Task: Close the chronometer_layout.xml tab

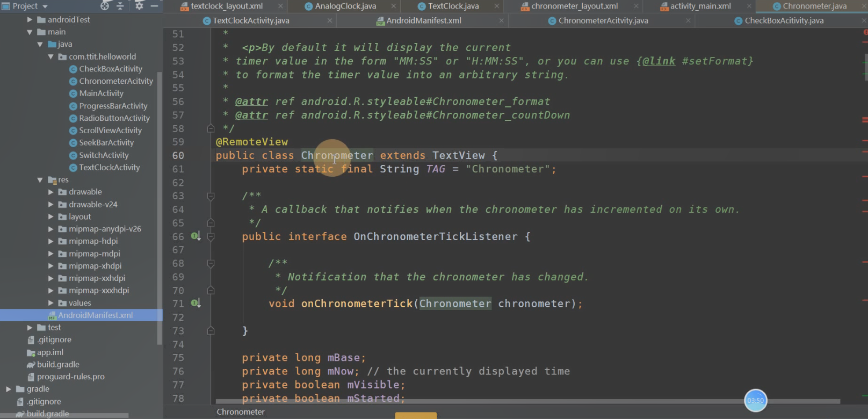Action: point(636,6)
